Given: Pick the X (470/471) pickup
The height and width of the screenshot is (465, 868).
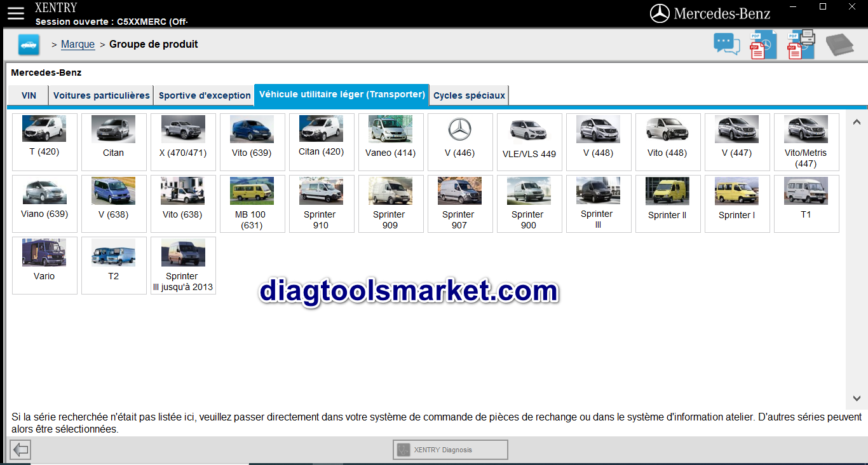Looking at the screenshot, I should point(183,142).
